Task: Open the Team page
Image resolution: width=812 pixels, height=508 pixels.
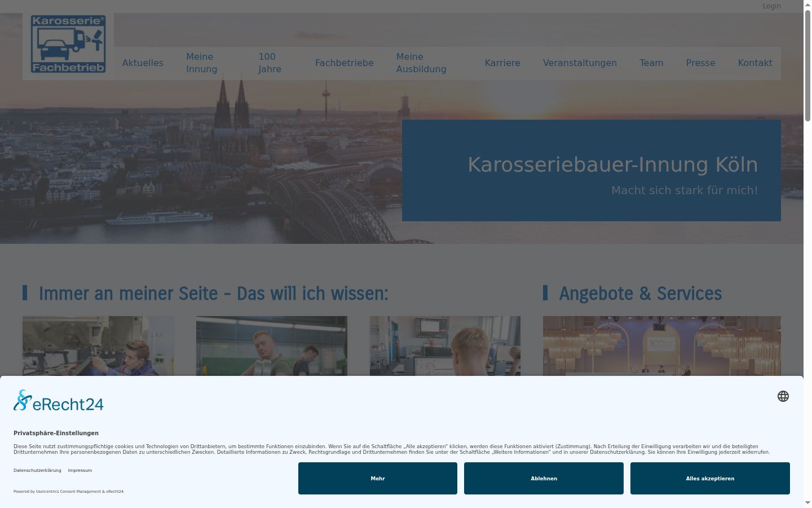Action: (651, 63)
